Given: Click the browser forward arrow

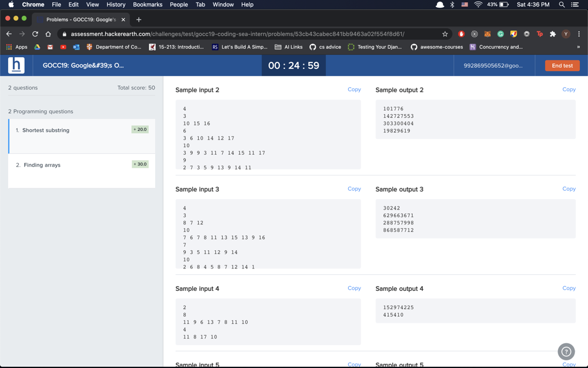Looking at the screenshot, I should pyautogui.click(x=22, y=34).
